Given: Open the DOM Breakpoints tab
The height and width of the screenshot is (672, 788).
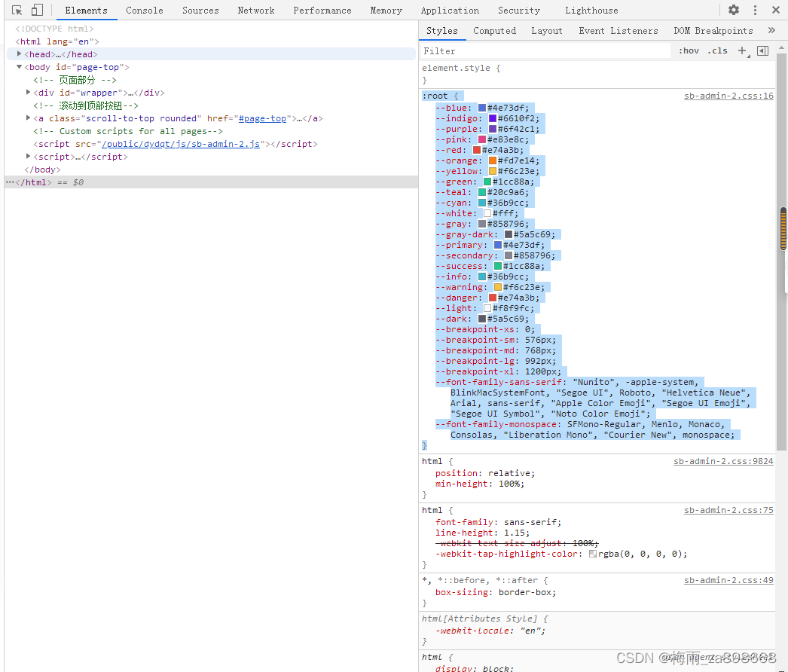Looking at the screenshot, I should tap(713, 31).
